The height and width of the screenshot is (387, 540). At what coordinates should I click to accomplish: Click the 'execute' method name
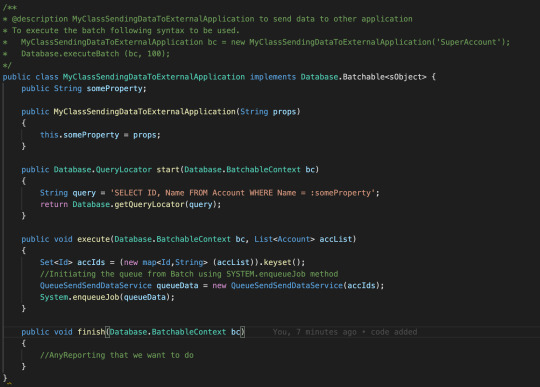[x=93, y=239]
